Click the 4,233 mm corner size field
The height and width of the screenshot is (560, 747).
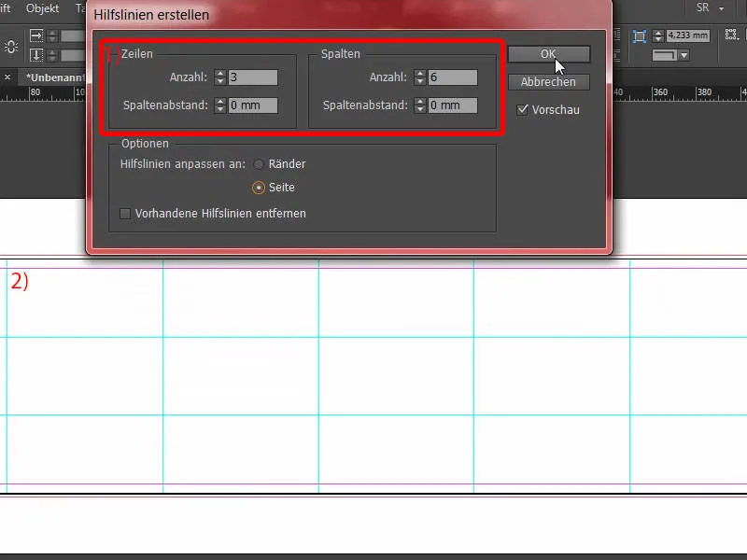pos(687,35)
